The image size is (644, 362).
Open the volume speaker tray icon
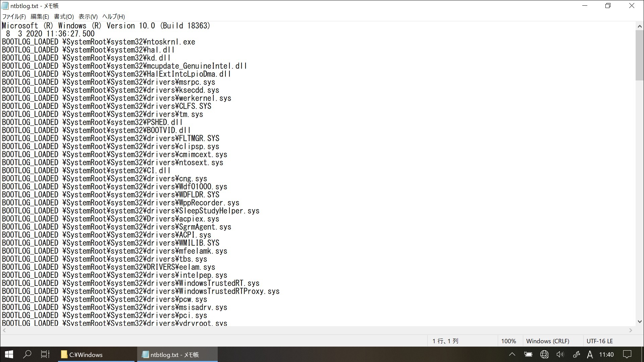click(560, 354)
